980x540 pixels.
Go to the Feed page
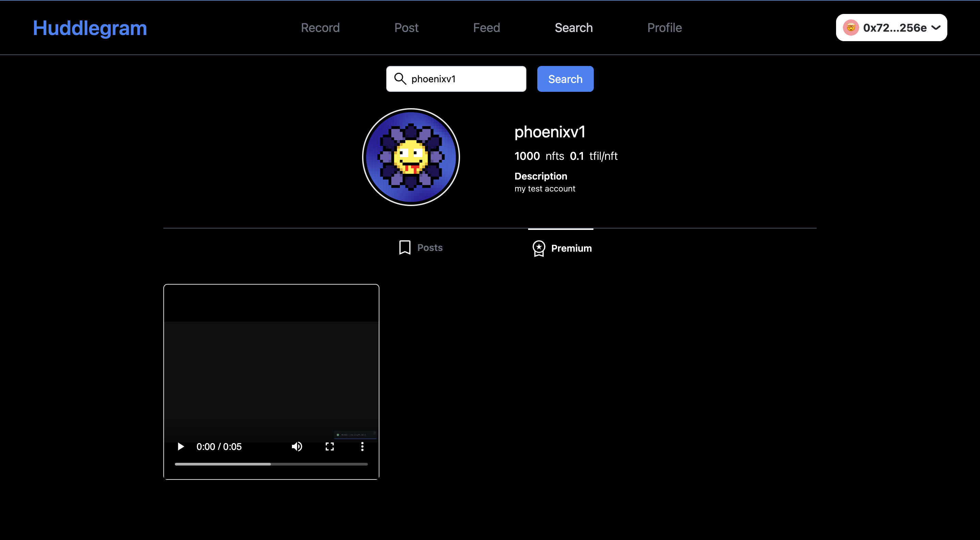pos(486,28)
